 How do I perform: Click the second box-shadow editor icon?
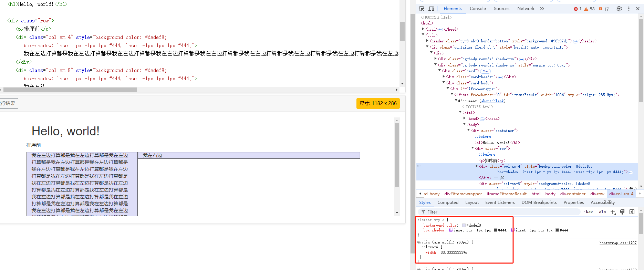pos(513,230)
